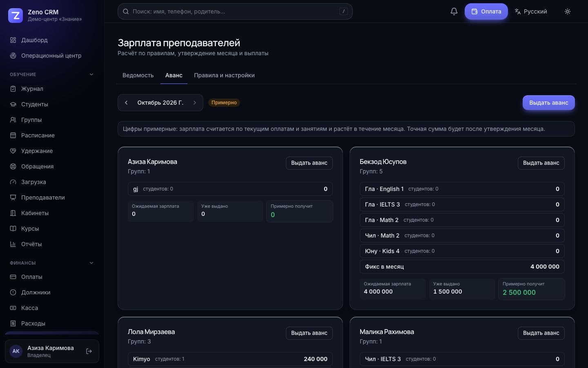Viewport: 588px width, 368px height.
Task: Click the Должники alert icon
Action: (x=13, y=292)
